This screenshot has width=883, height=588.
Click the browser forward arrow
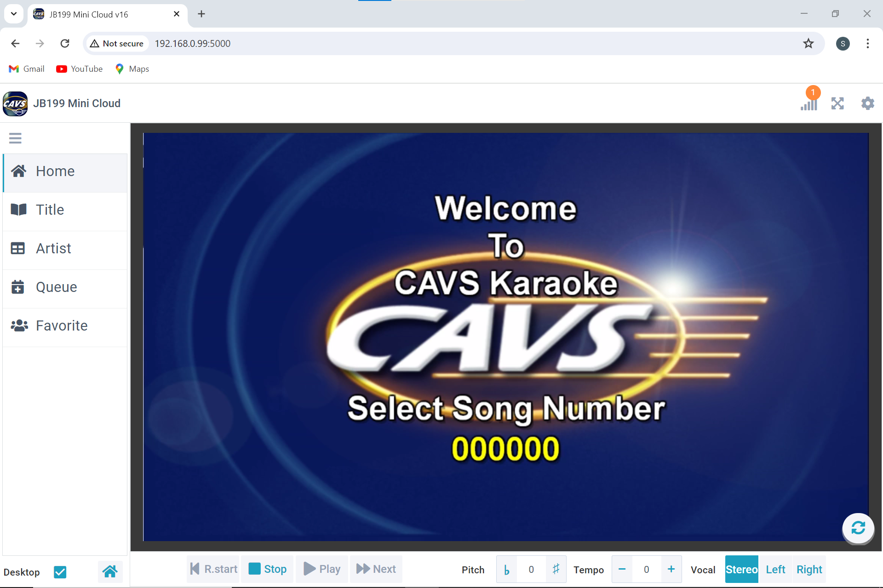(40, 43)
